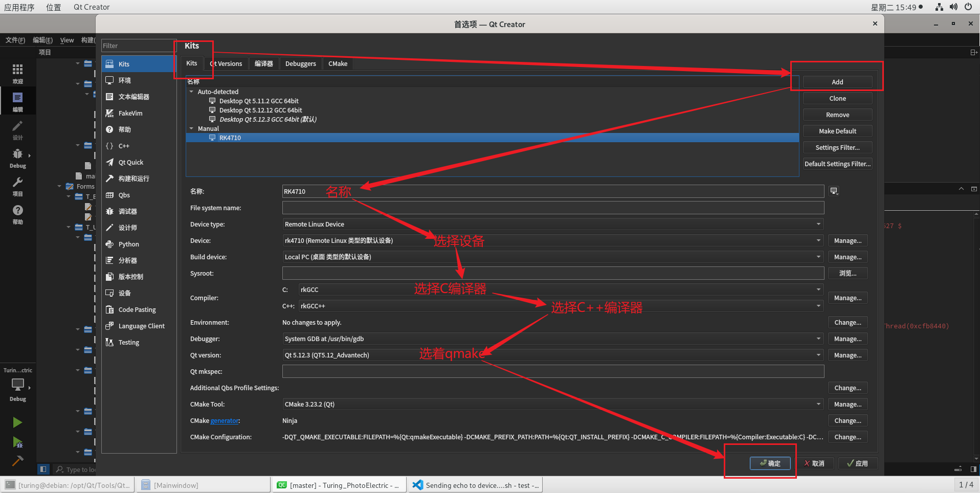This screenshot has width=980, height=493.
Task: Click the File system name field
Action: coord(553,208)
